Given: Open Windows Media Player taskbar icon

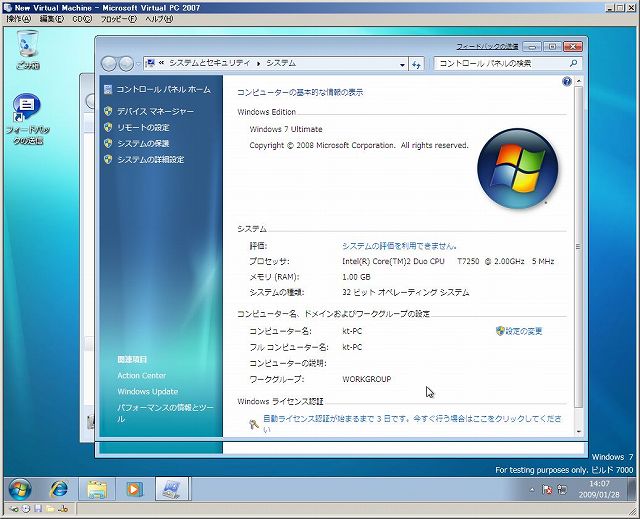Looking at the screenshot, I should 134,489.
